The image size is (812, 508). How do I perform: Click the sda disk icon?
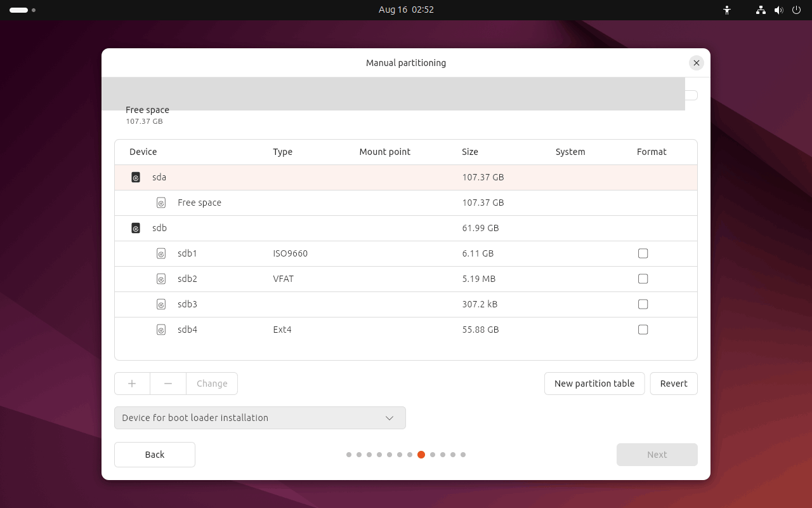[x=135, y=177]
